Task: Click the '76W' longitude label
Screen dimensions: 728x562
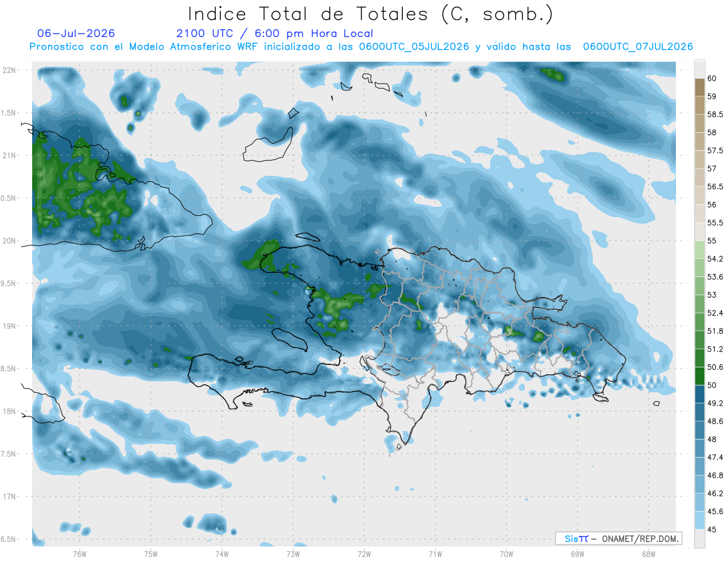Action: click(79, 554)
